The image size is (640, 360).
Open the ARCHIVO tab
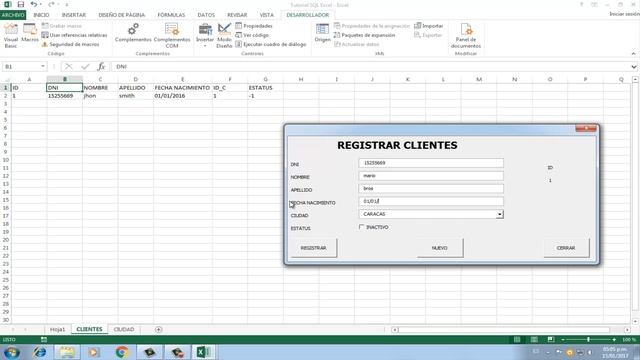pyautogui.click(x=13, y=15)
